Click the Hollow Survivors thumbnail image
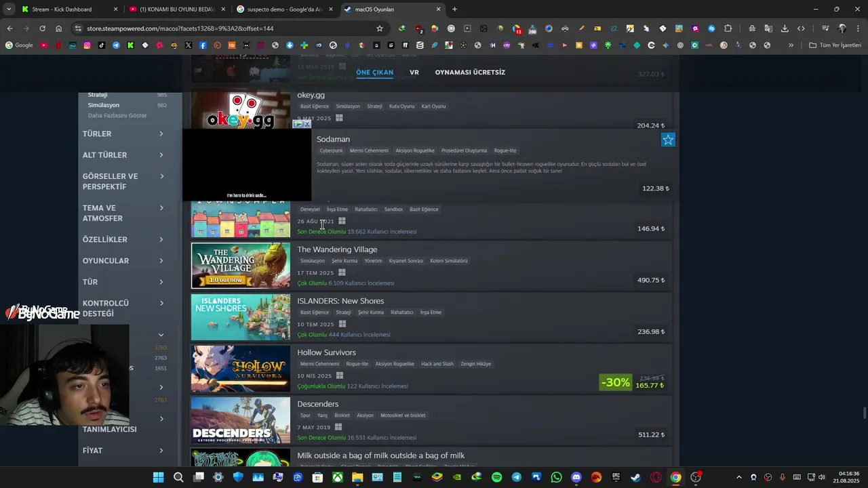 [241, 369]
